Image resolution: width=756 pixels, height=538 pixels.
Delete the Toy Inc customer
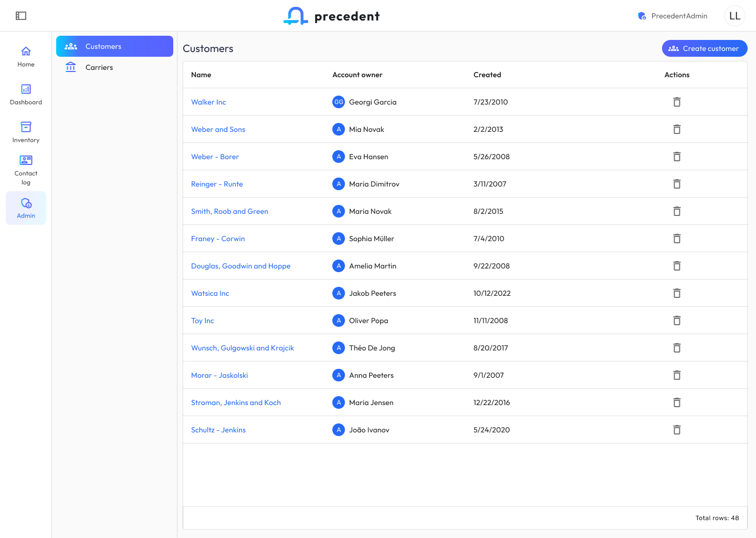point(677,320)
